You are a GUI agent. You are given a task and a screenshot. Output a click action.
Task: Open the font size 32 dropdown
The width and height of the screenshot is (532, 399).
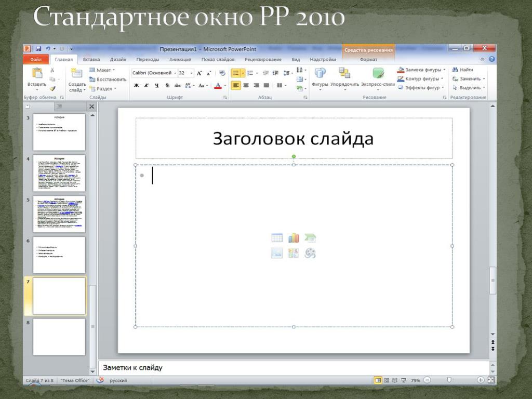pyautogui.click(x=191, y=73)
